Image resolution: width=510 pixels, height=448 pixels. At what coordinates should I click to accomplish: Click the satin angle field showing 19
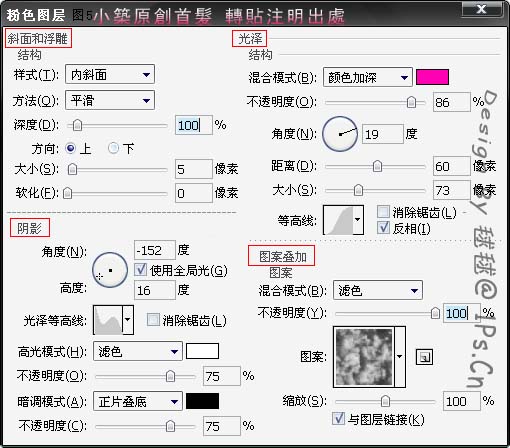(x=383, y=134)
